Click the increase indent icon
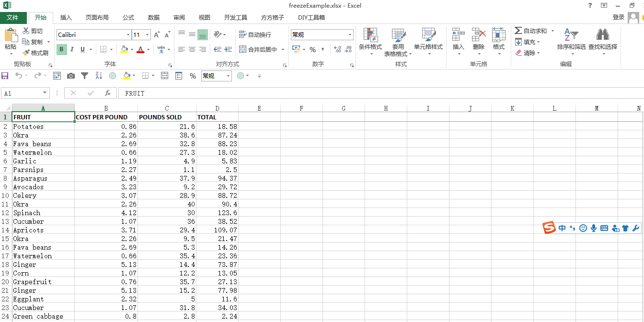Viewport: 644px width, 322px height. pyautogui.click(x=229, y=49)
